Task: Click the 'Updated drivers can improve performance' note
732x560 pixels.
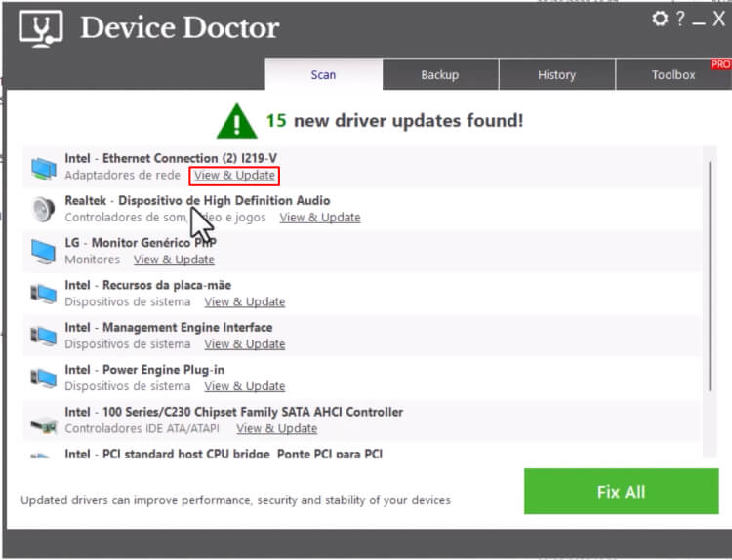Action: 236,500
